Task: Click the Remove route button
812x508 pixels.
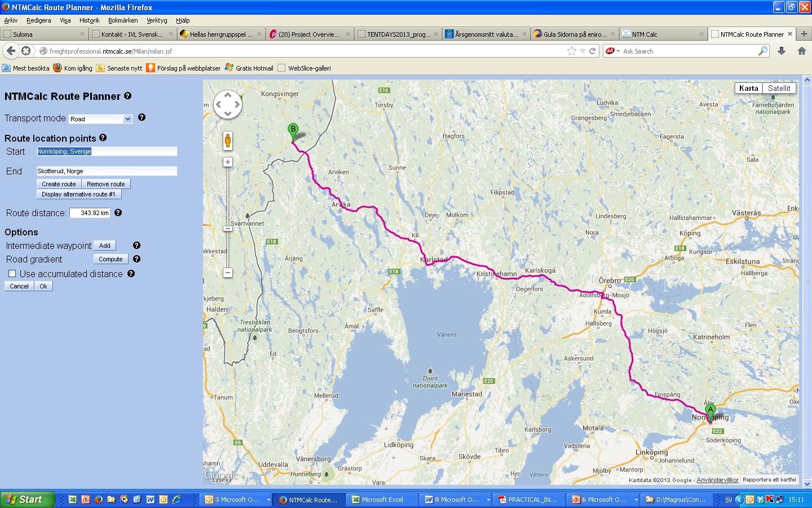Action: 106,184
